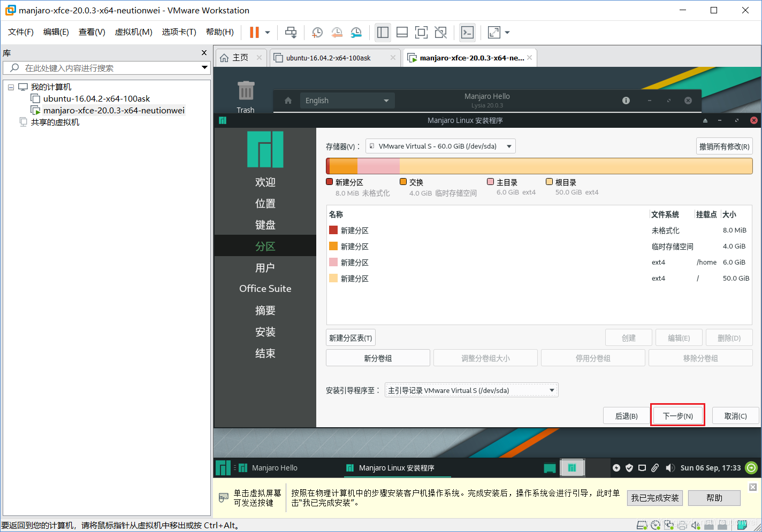Click the panel clock Sun 06 Sep
Image resolution: width=762 pixels, height=532 pixels.
click(x=711, y=468)
